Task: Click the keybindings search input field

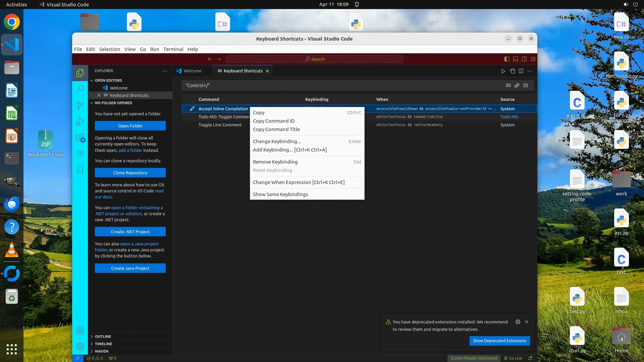Action: (x=335, y=85)
